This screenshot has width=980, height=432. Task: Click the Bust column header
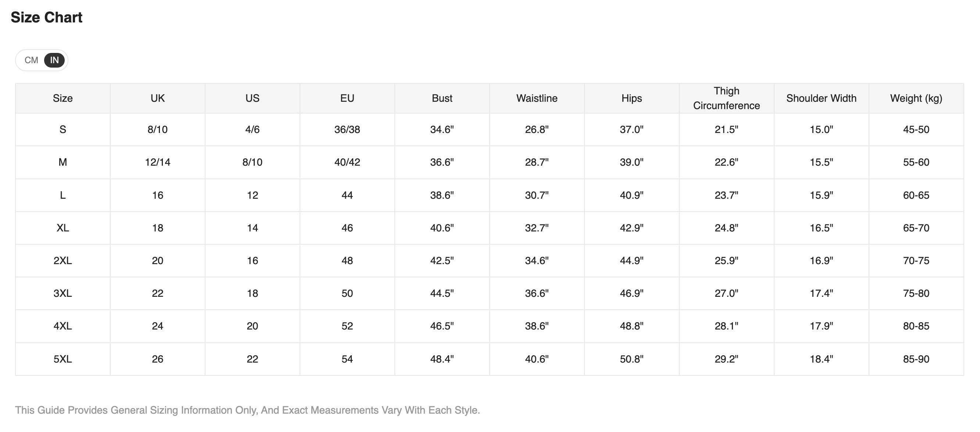[442, 98]
